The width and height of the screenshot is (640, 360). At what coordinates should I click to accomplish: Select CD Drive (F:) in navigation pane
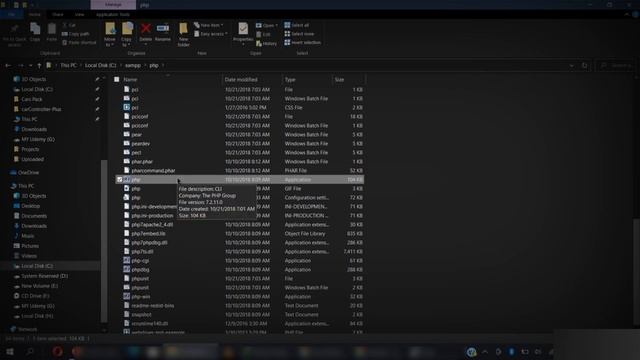(x=31, y=296)
